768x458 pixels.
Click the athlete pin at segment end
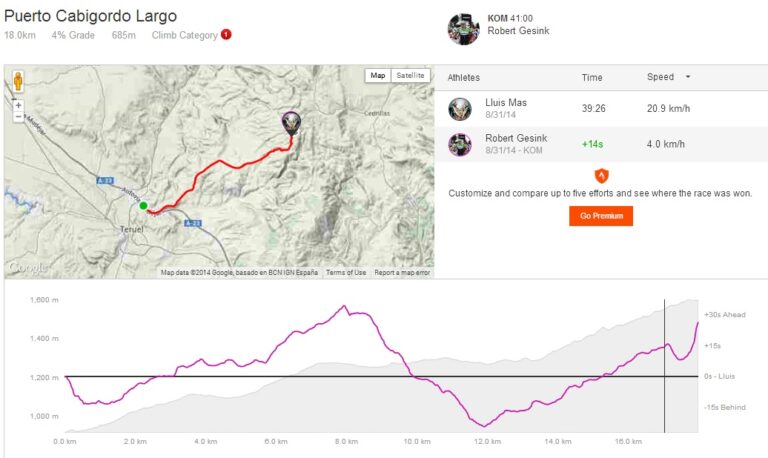(291, 122)
